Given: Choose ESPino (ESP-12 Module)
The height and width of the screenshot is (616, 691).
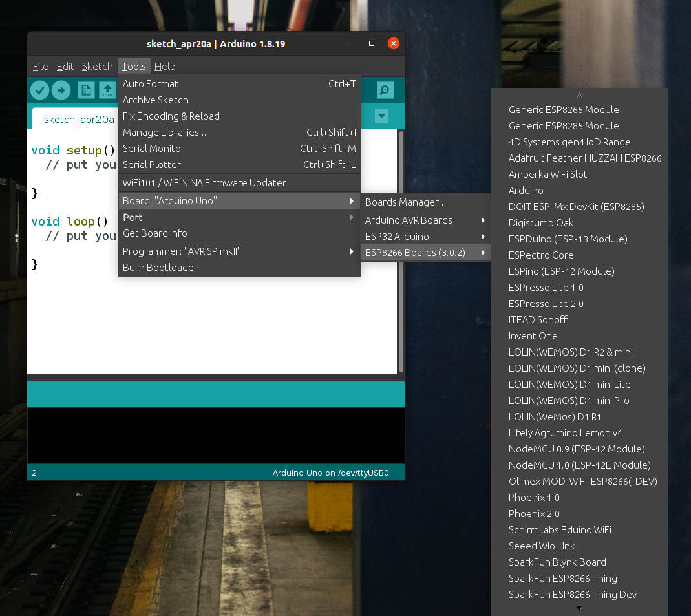Looking at the screenshot, I should click(x=580, y=271).
